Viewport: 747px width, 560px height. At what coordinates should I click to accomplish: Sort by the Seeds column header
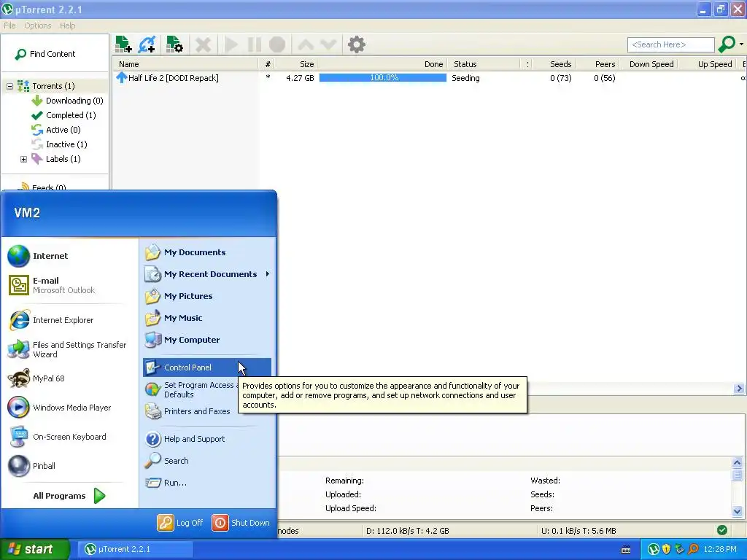[554, 64]
